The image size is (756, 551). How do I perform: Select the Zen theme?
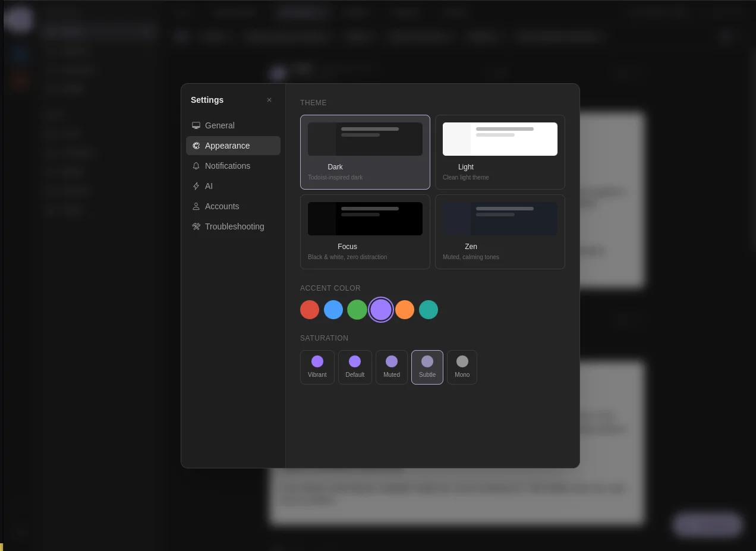pos(500,231)
